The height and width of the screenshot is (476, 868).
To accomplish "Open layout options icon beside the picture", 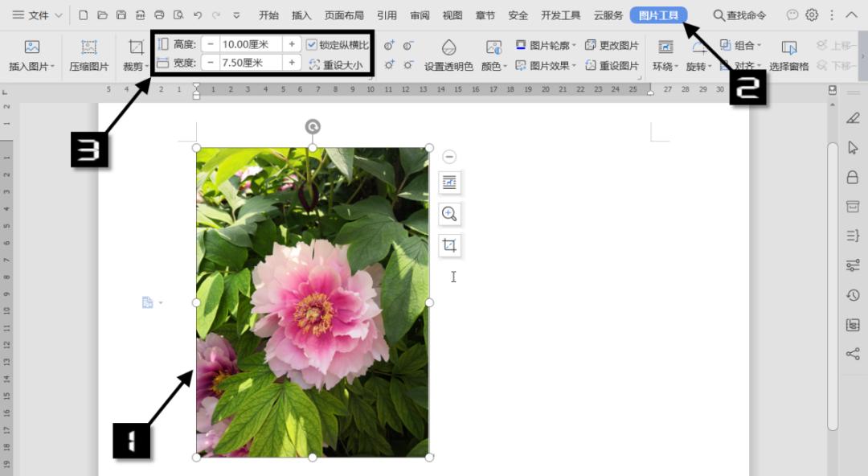I will point(449,183).
